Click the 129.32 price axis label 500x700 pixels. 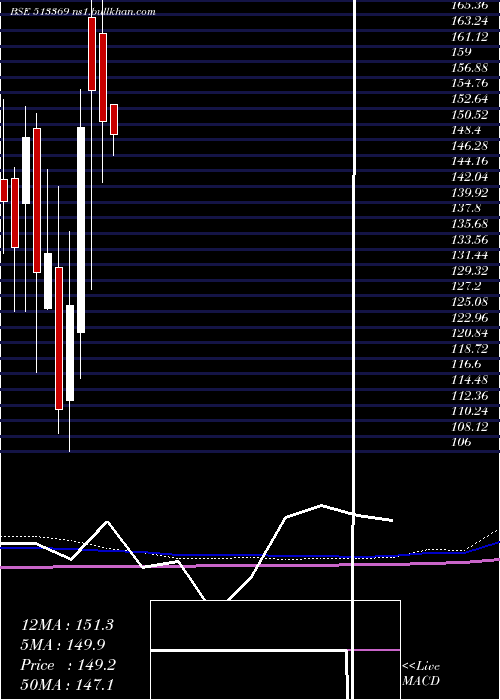click(469, 271)
